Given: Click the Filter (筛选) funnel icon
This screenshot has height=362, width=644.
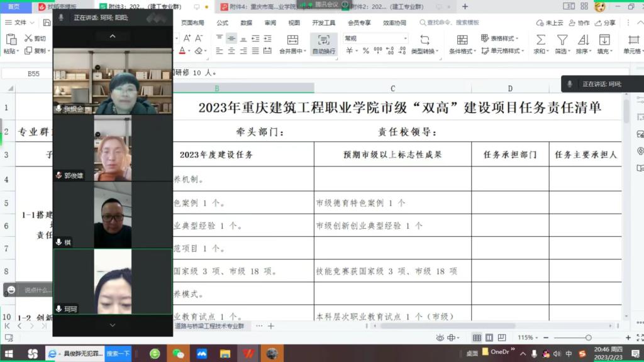Looking at the screenshot, I should (x=562, y=40).
